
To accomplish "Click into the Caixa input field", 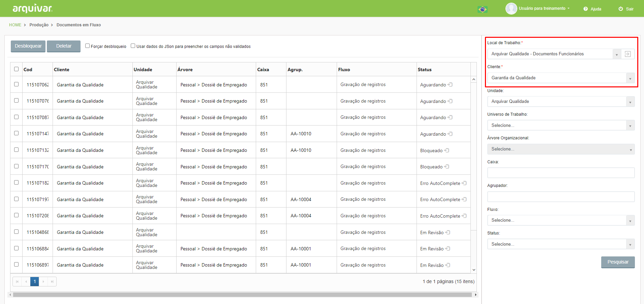I will [x=561, y=173].
